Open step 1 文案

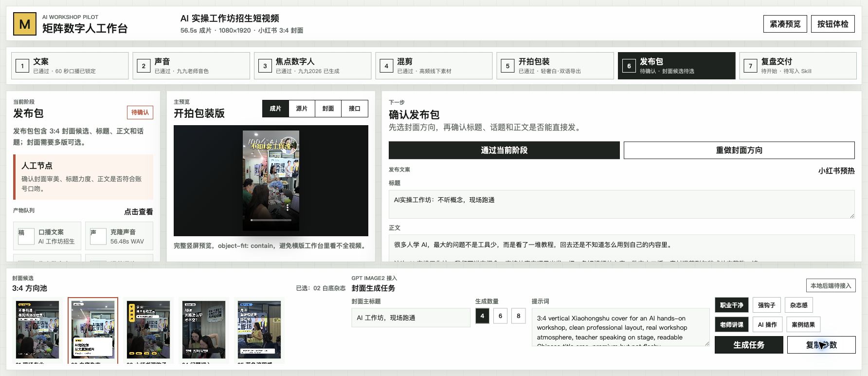coord(70,66)
